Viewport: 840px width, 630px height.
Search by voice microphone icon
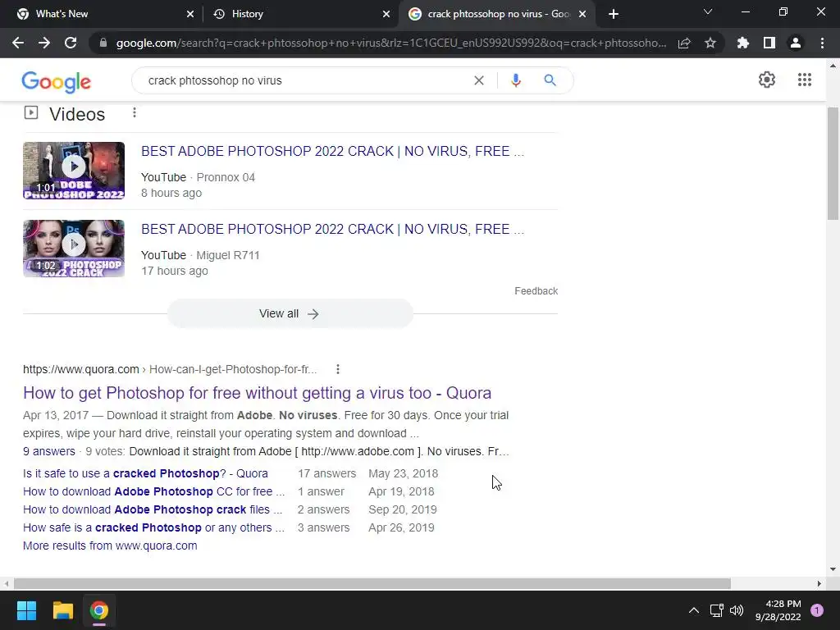tap(515, 80)
